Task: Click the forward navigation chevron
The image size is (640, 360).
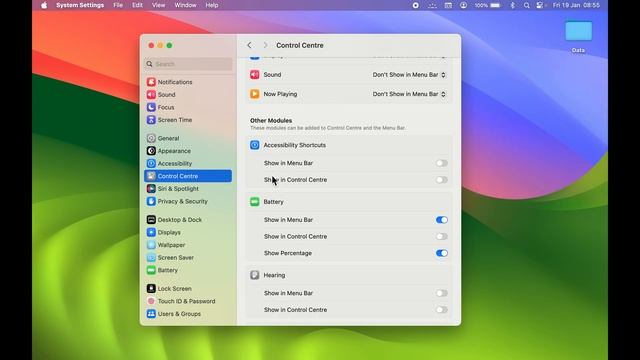Action: click(265, 45)
